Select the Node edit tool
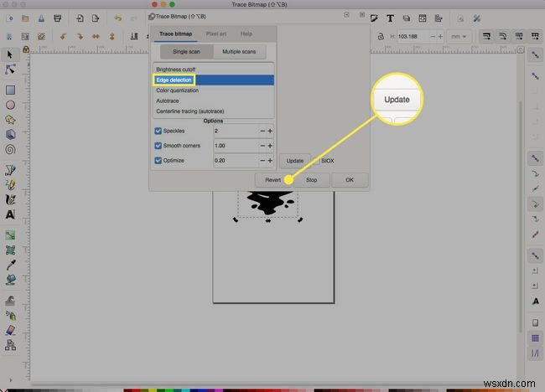Viewport: 545px width, 392px height. coord(10,70)
